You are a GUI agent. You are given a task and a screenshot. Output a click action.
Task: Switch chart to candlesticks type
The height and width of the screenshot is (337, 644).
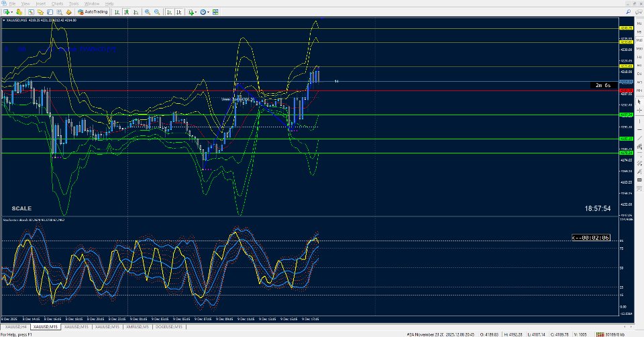click(127, 12)
